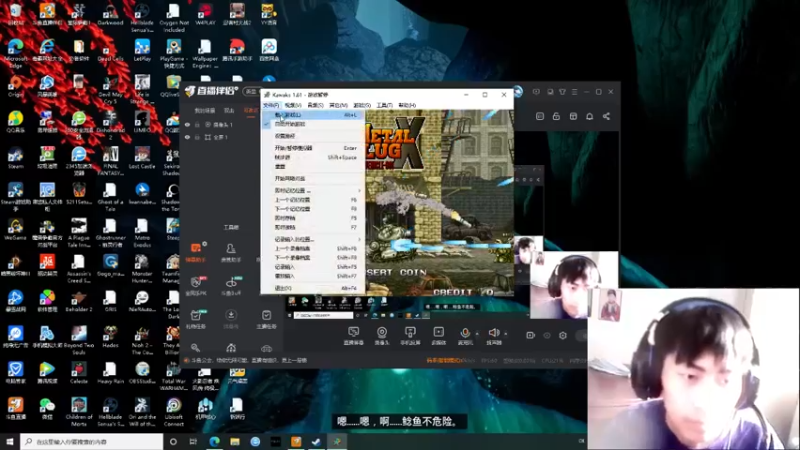Open the Ubisoft Connect desktop shortcut
Screen dimensions: 800x450
point(173,411)
